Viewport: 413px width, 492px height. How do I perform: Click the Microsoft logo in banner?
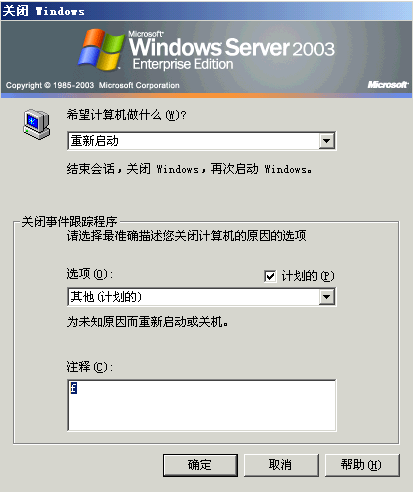(388, 85)
